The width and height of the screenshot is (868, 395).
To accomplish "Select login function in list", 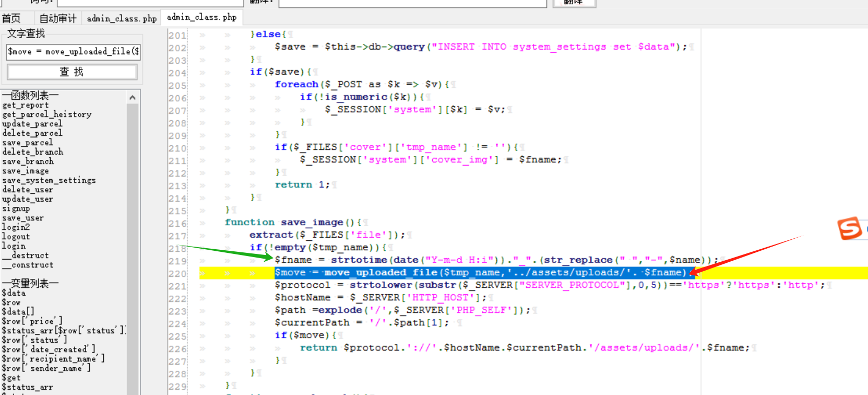I will [x=14, y=246].
